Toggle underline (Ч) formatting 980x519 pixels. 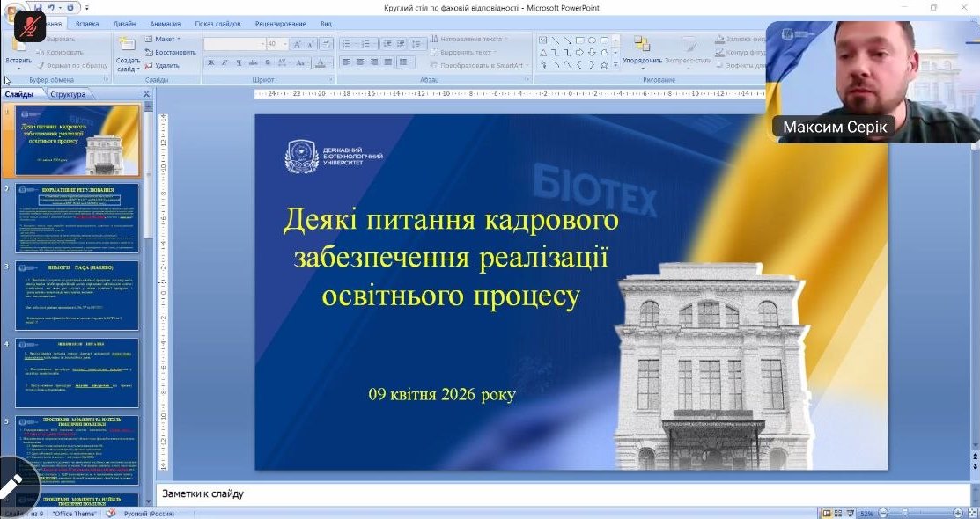click(238, 63)
